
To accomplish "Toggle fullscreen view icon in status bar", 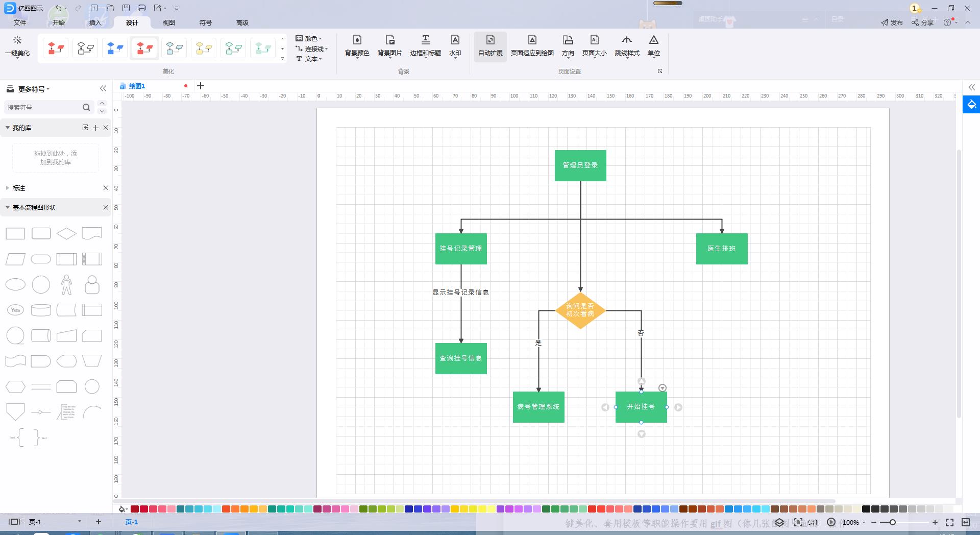I will pos(949,522).
